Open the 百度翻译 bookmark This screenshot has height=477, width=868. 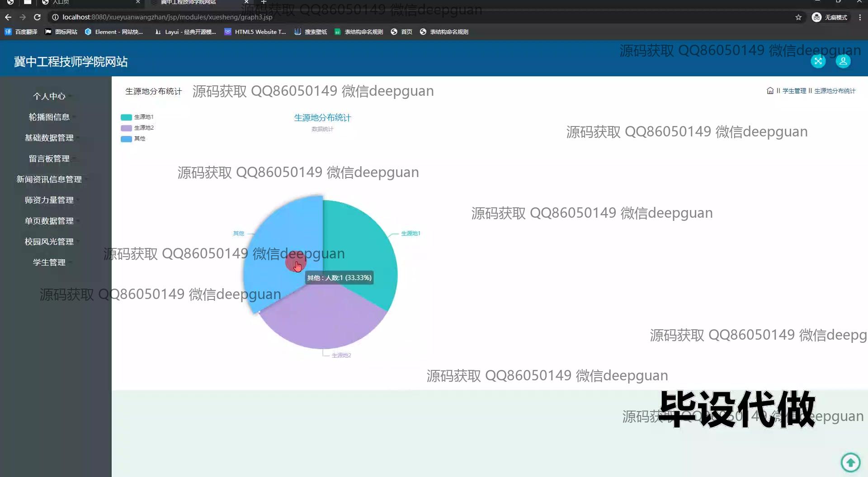[21, 32]
